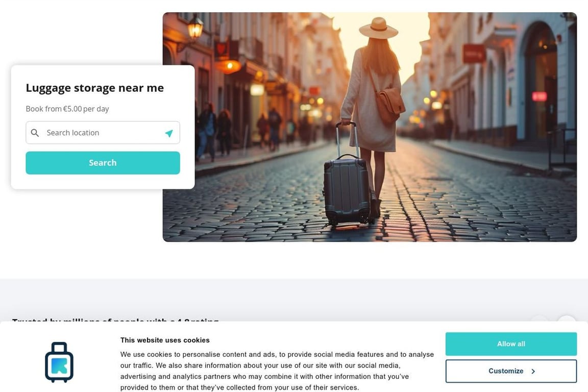Click the red hanging shop sign in photo
588x392 pixels.
[x=474, y=53]
